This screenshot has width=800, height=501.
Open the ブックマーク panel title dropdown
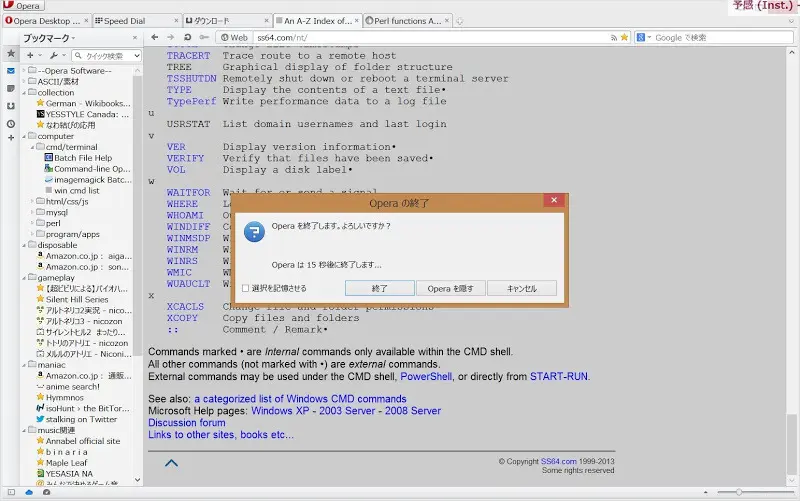pos(49,38)
